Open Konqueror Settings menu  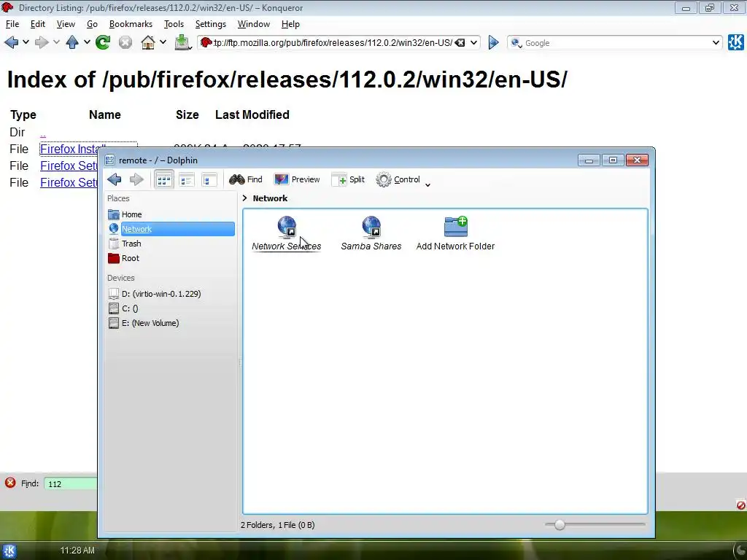click(211, 24)
